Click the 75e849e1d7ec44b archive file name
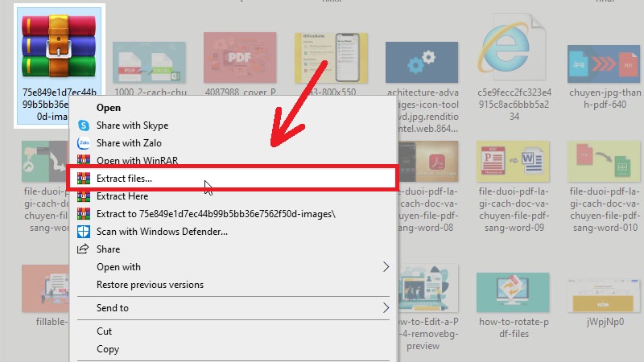Screen dimensions: 644x362 click(x=60, y=105)
